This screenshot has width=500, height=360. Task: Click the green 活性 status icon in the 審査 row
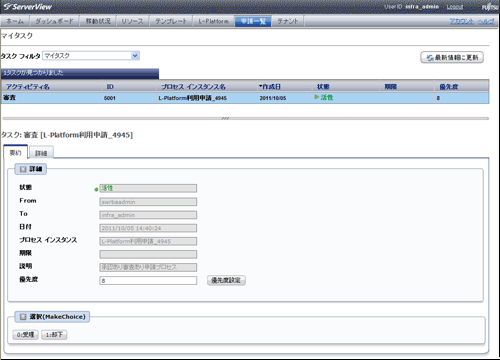317,97
